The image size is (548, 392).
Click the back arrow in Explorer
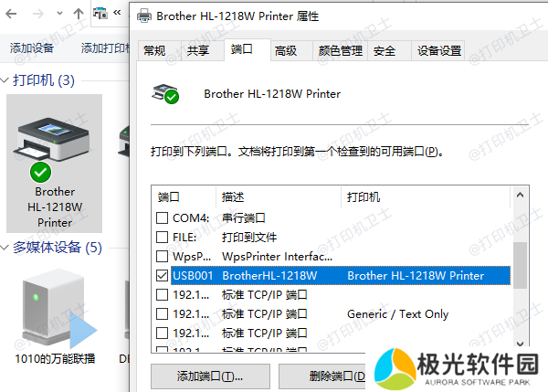point(11,14)
